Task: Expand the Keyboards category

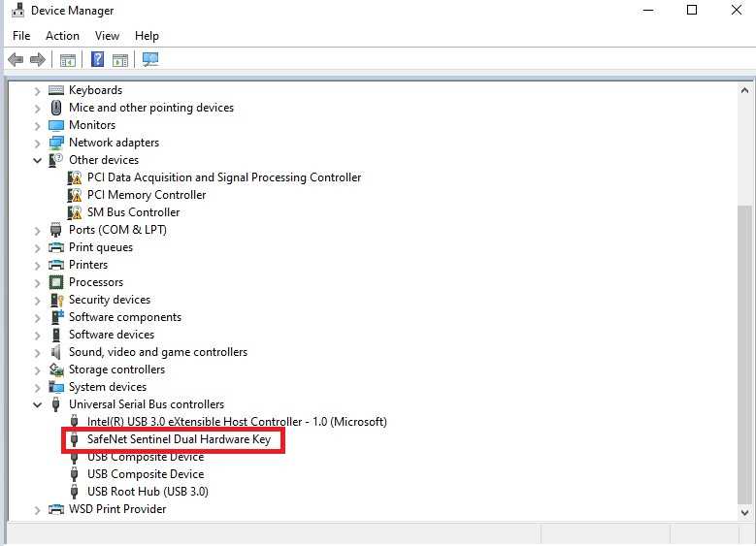Action: pos(38,90)
